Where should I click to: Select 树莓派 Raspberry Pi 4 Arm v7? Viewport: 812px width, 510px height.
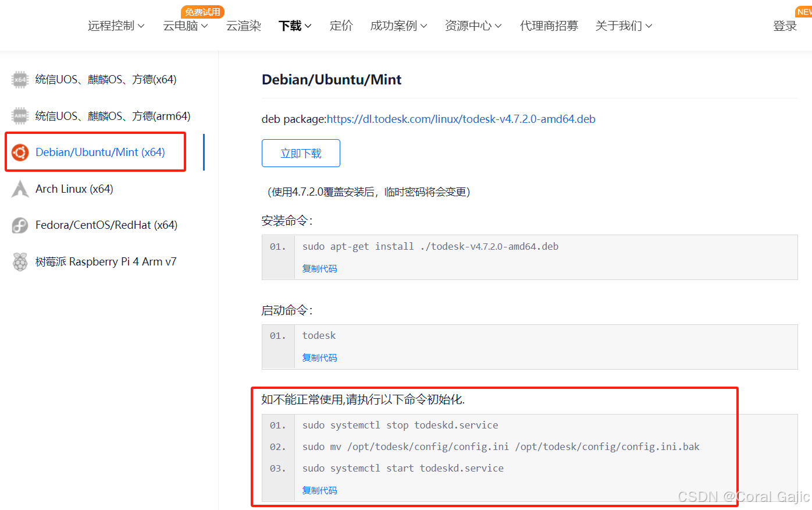point(106,261)
